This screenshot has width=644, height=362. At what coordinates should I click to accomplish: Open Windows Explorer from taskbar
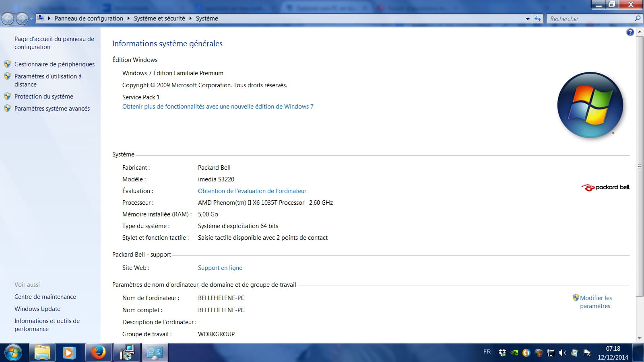42,353
